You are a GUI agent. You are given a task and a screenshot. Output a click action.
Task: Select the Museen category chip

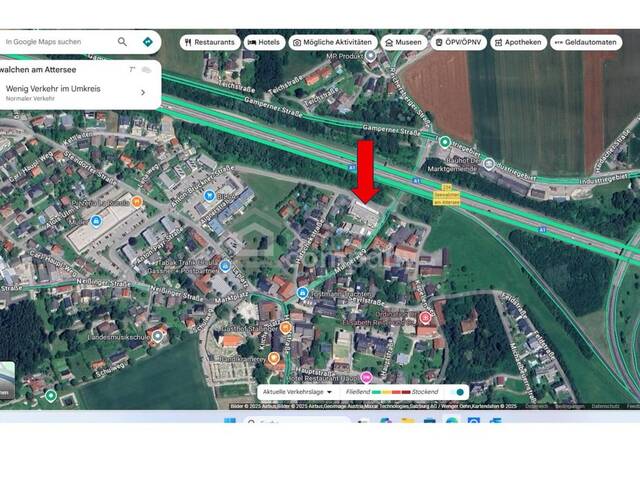pos(403,42)
